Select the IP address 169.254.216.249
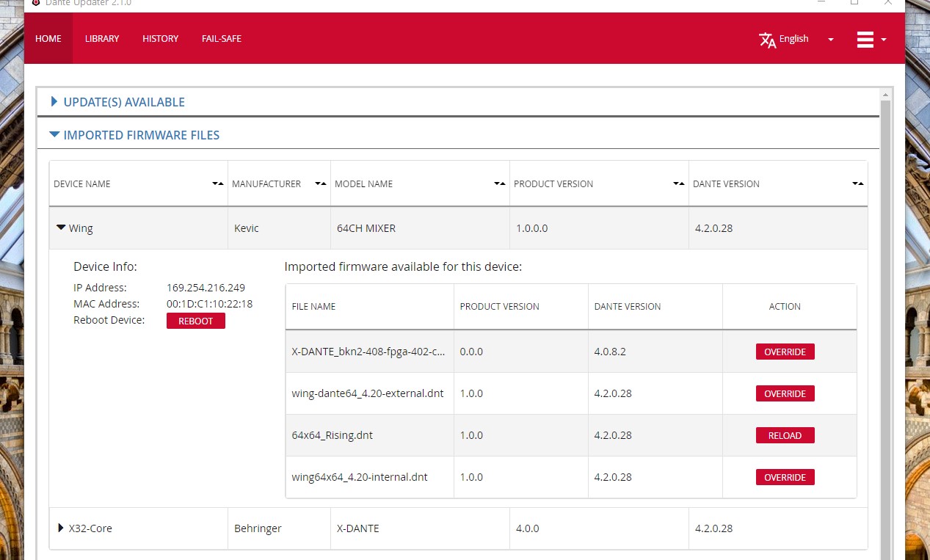The image size is (930, 560). click(x=206, y=288)
